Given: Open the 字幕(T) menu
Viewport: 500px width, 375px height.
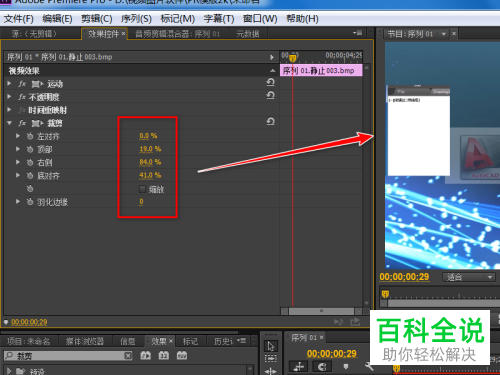Looking at the screenshot, I should pos(219,19).
